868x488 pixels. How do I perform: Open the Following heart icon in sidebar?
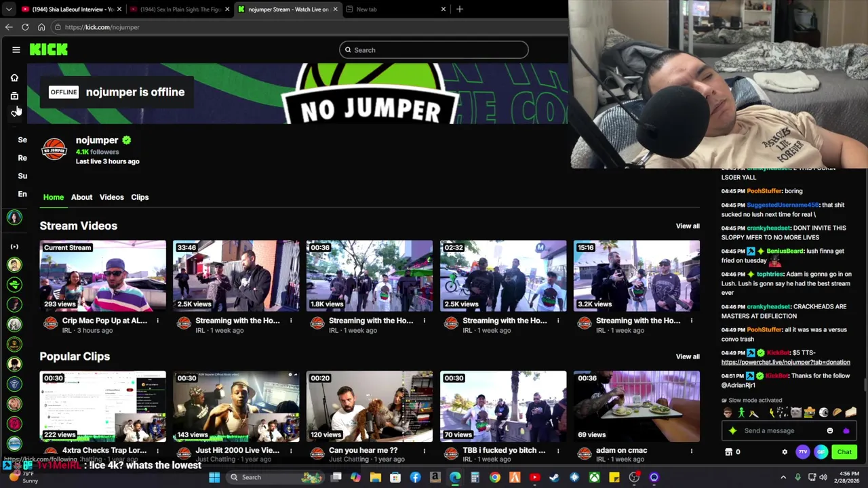click(14, 113)
